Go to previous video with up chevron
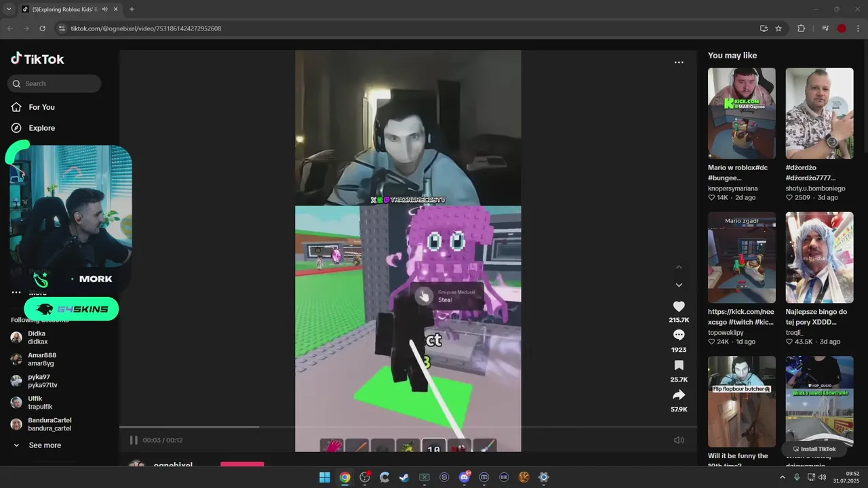The height and width of the screenshot is (488, 868). coord(679,267)
